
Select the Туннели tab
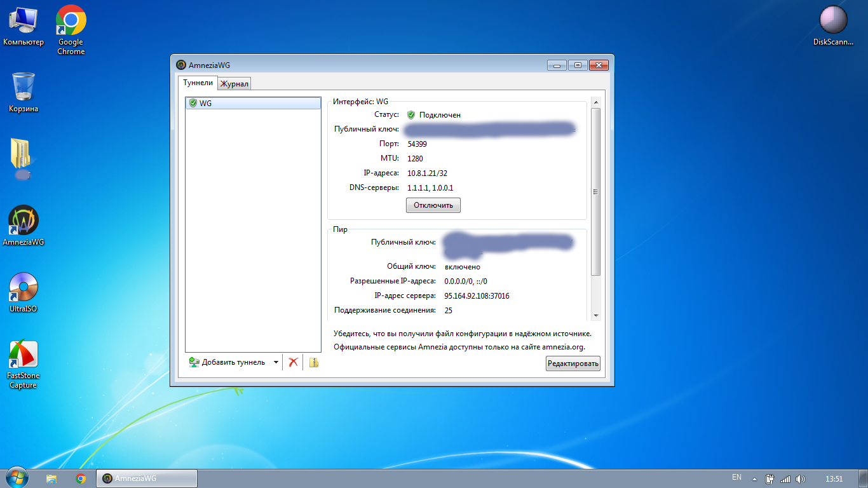click(198, 83)
